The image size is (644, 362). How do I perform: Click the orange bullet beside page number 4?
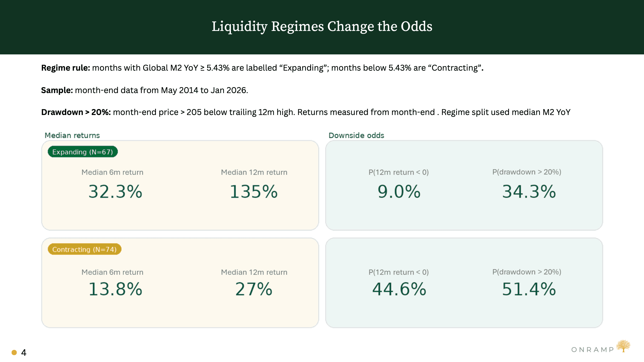click(14, 352)
